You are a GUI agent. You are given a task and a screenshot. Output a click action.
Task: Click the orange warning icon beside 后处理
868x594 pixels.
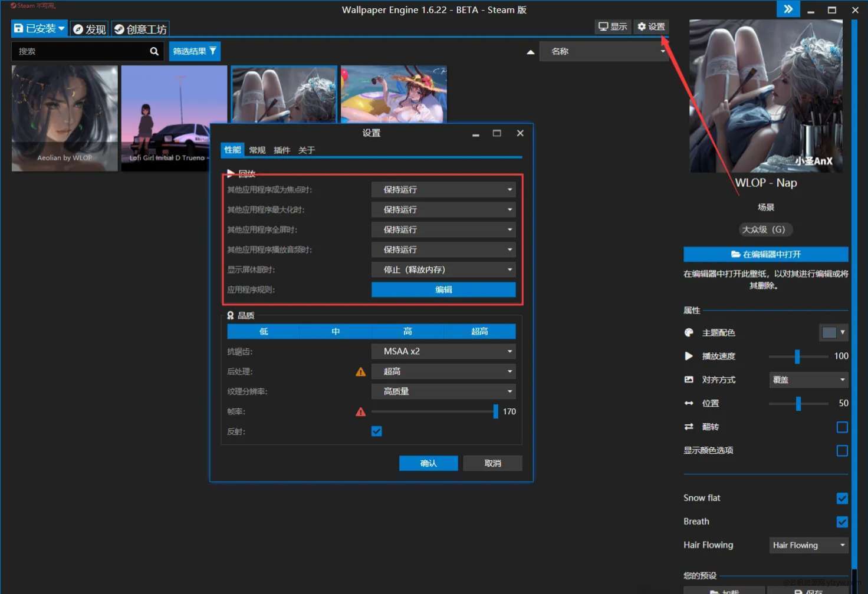pos(361,372)
